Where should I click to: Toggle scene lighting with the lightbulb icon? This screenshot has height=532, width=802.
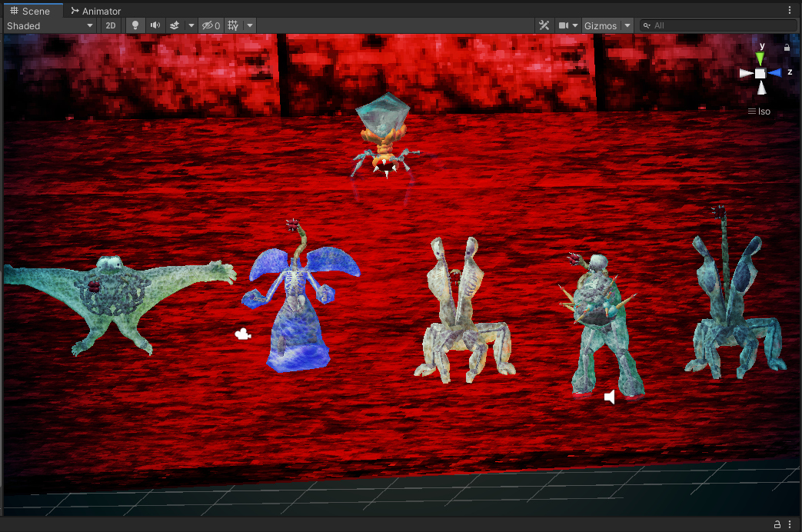(135, 25)
